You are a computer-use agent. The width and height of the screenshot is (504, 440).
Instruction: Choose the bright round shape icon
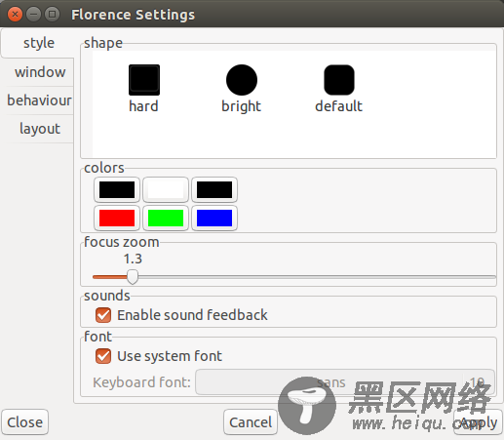(x=242, y=80)
